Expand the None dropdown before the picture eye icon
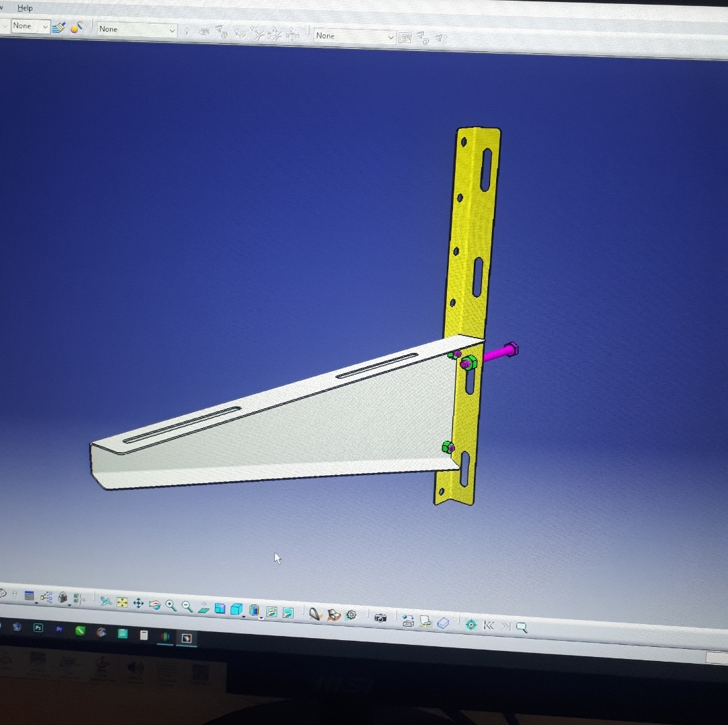728x725 pixels. pos(355,36)
